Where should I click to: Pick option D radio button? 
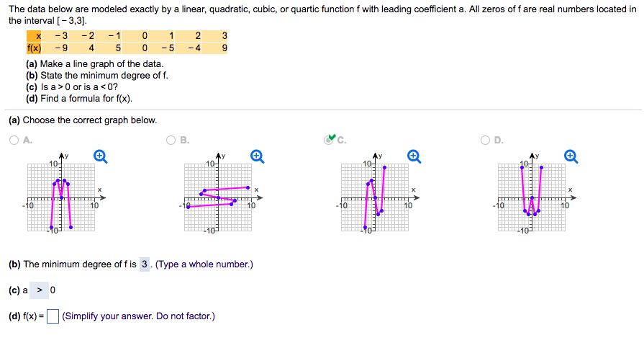[485, 141]
